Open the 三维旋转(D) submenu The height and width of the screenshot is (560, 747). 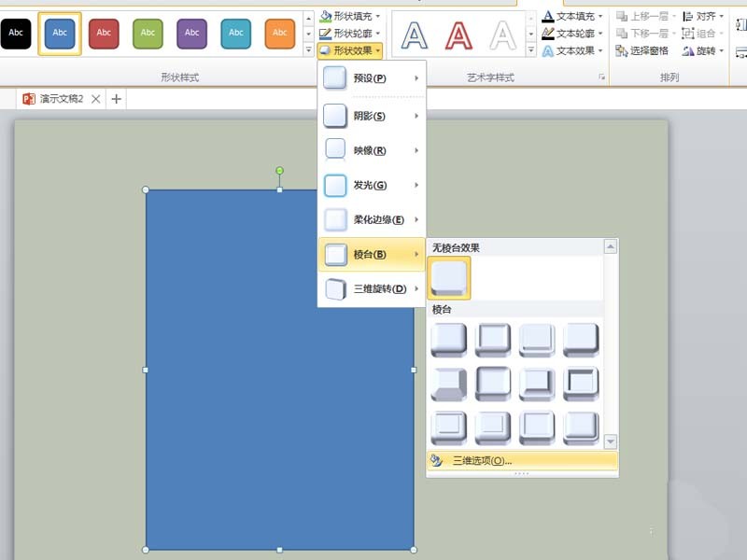coord(372,288)
